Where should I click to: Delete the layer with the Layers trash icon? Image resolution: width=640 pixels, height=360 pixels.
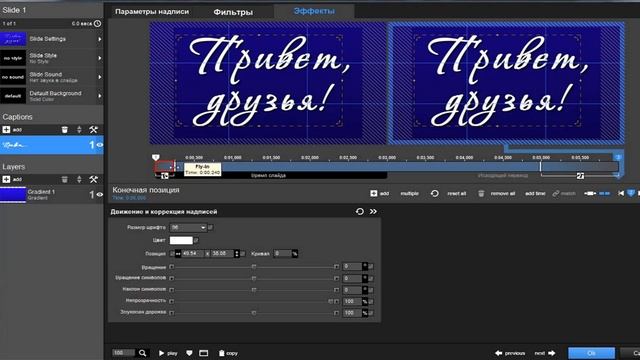coord(64,179)
